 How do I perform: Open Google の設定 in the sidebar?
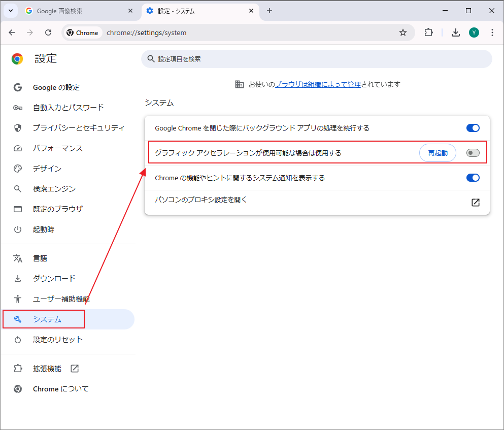[x=68, y=87]
